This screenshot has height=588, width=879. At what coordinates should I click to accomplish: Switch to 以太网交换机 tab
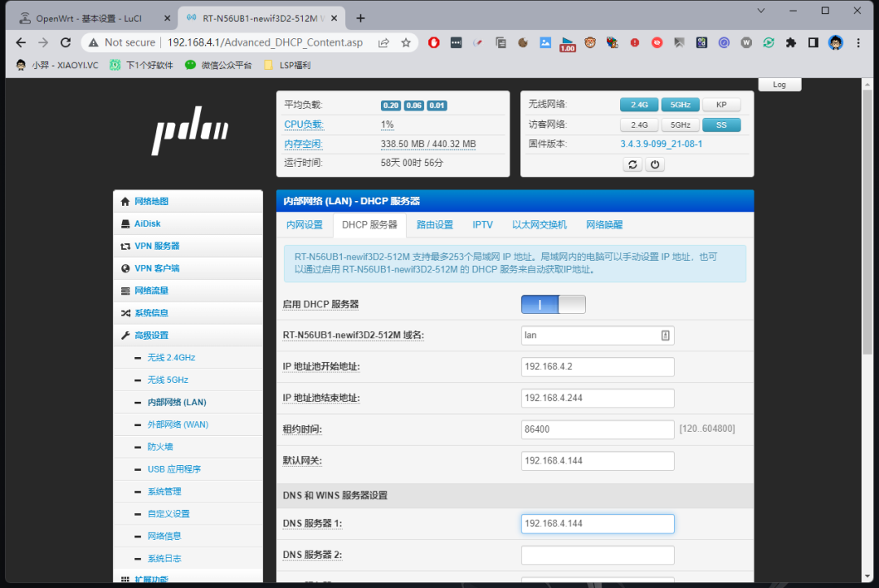pos(540,225)
